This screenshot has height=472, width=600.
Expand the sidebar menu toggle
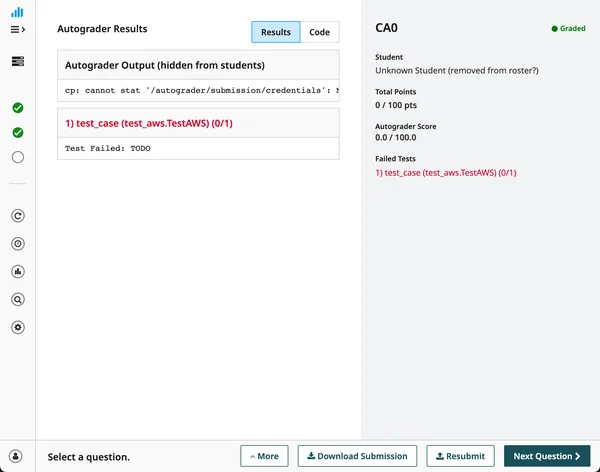(18, 29)
